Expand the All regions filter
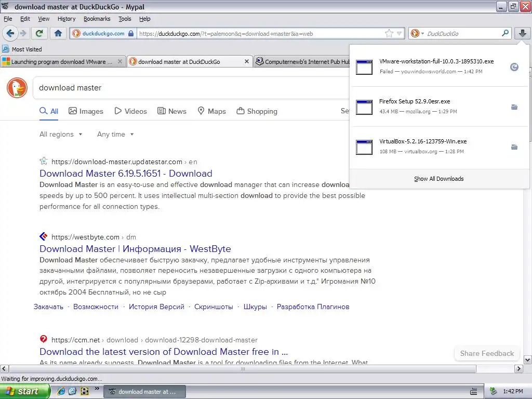Viewport: 532px width, 399px height. (x=61, y=135)
